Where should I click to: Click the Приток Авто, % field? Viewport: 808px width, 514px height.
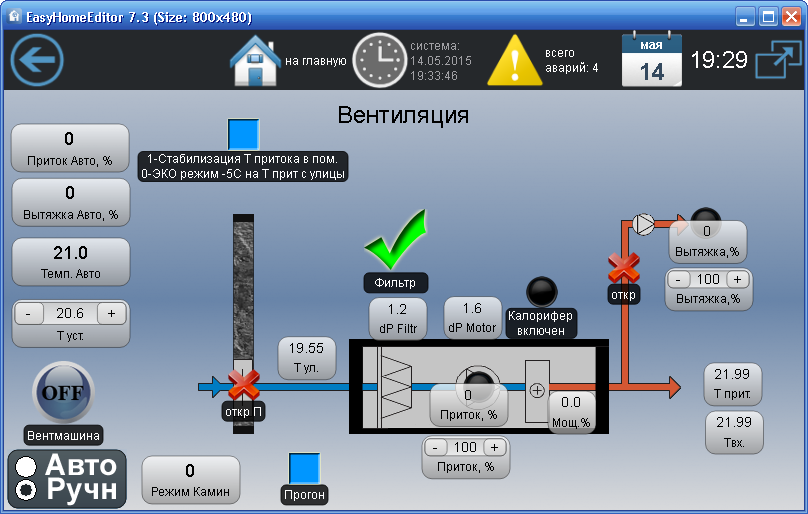point(70,148)
